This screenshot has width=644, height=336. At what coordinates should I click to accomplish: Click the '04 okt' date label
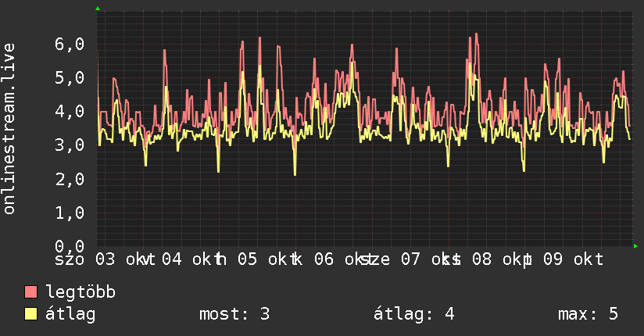[x=191, y=259]
